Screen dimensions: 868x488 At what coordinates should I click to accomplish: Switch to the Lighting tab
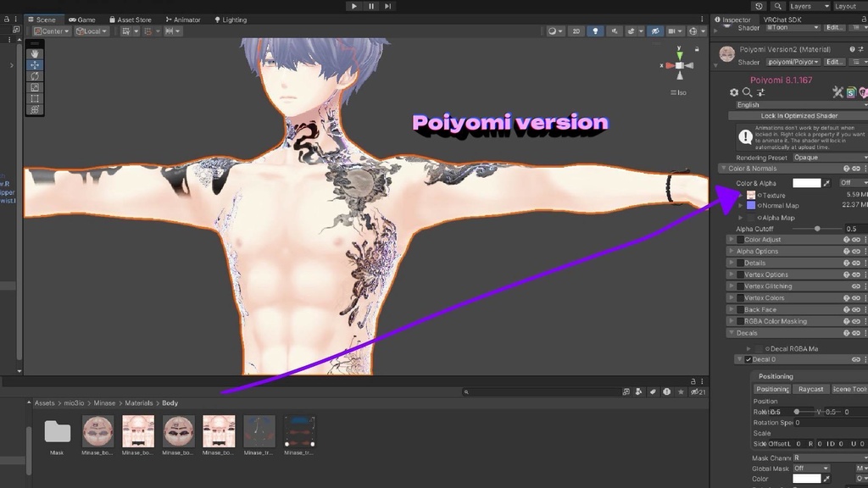pos(231,19)
